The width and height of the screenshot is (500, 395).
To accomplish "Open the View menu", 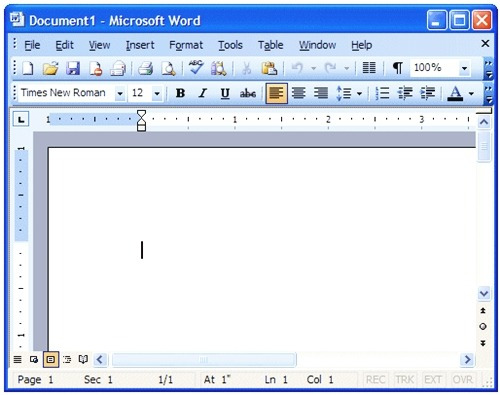I will pyautogui.click(x=99, y=45).
